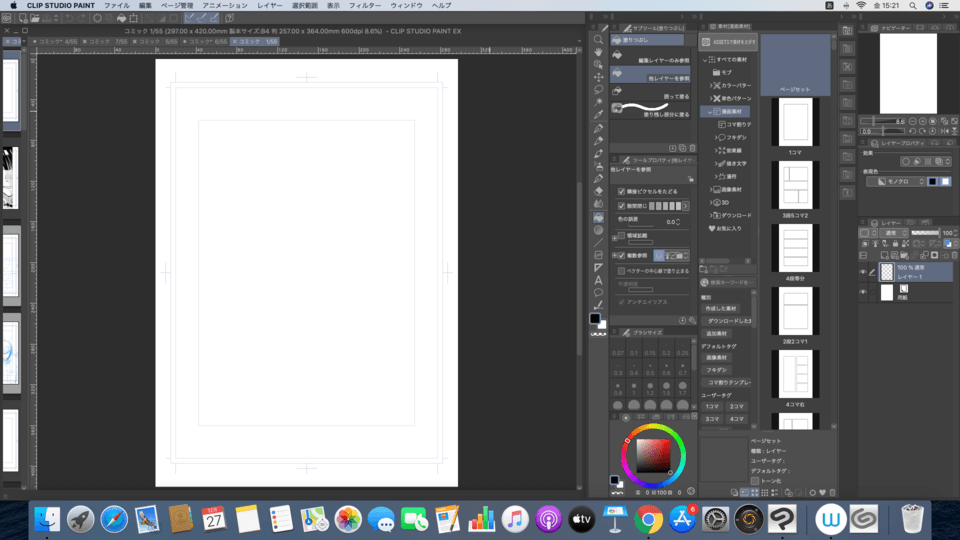Toggle the 隣接ピクセルをたどる checkbox
The height and width of the screenshot is (540, 960).
pos(621,191)
